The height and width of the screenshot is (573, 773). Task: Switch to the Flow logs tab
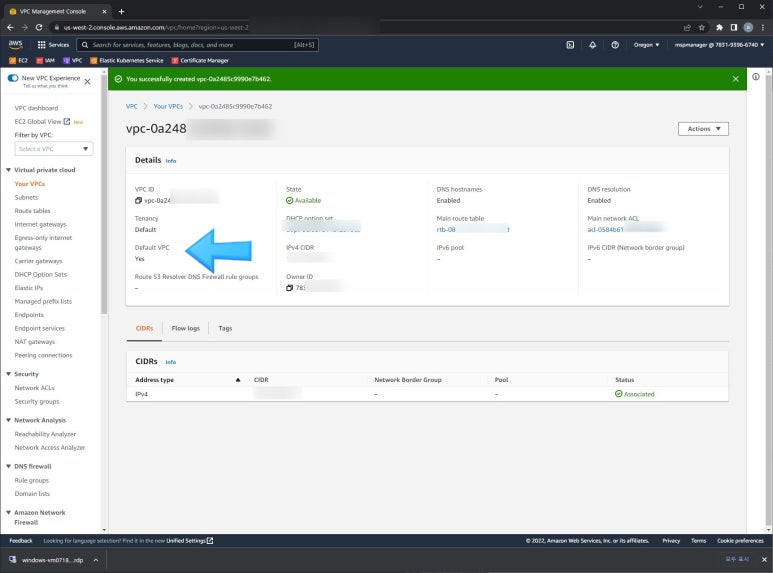(185, 328)
